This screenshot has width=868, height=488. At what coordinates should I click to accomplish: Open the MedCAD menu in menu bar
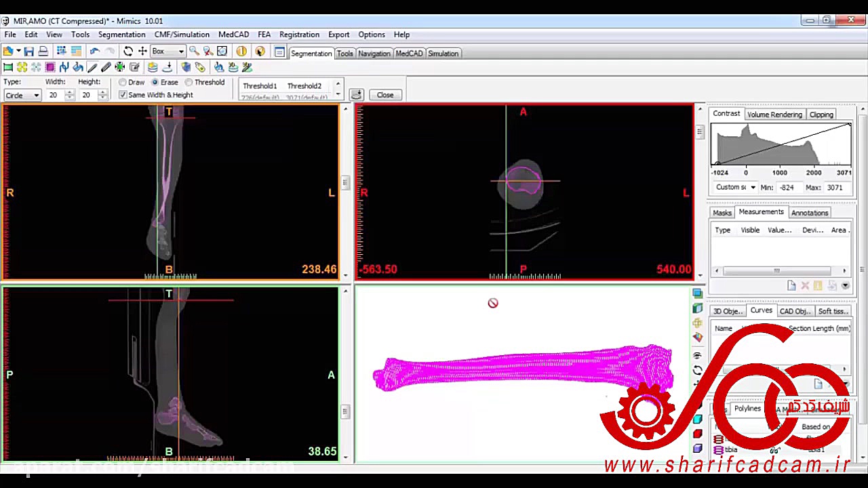(x=233, y=35)
